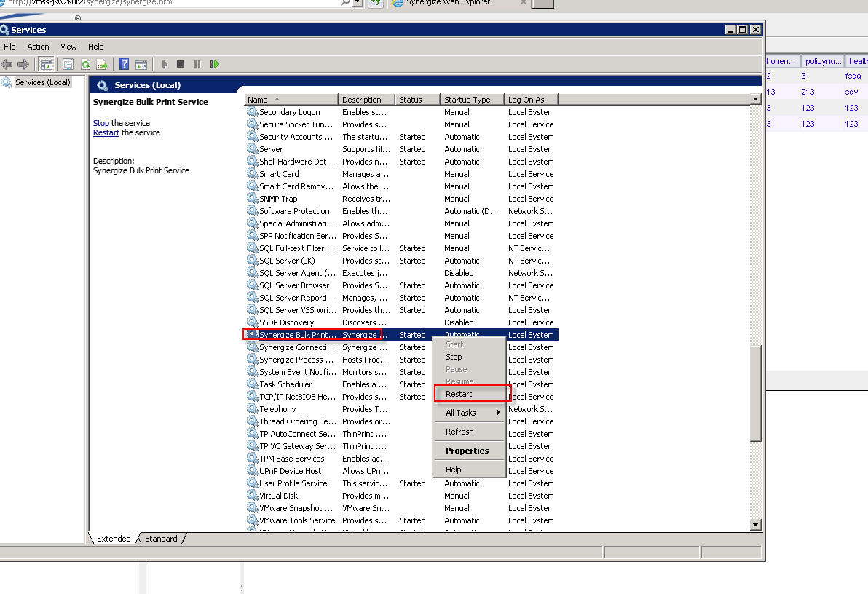
Task: Open the Action menu
Action: coord(38,47)
